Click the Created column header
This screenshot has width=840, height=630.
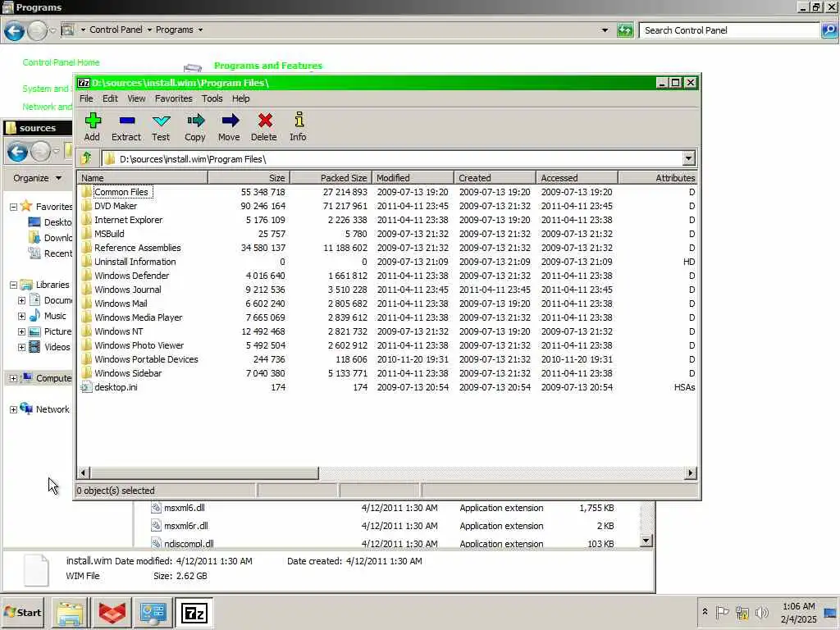click(x=495, y=178)
